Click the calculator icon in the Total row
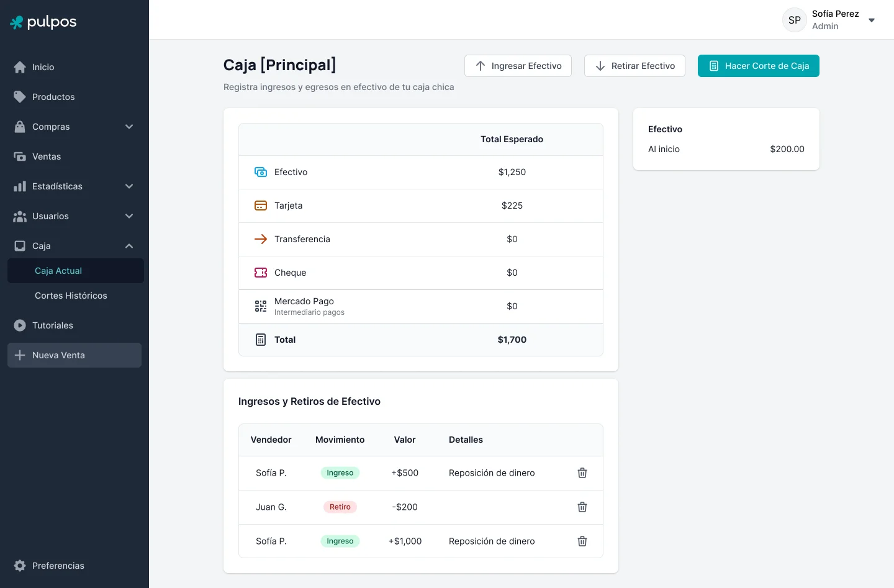 pyautogui.click(x=261, y=340)
